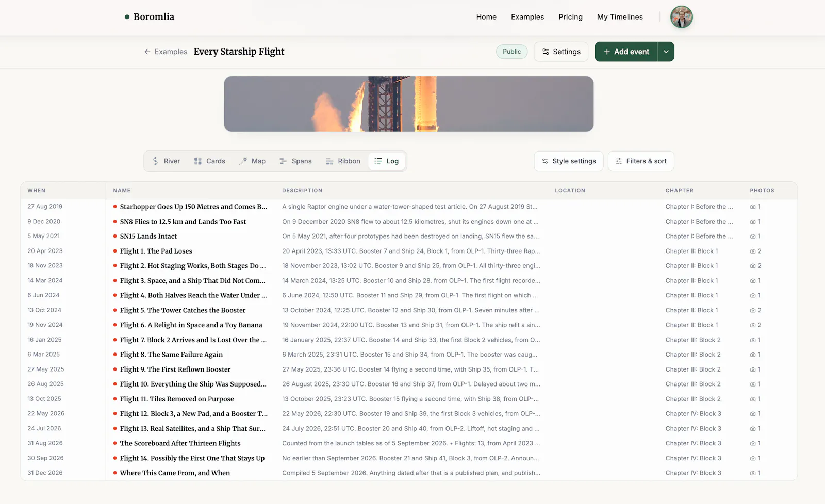Click the photo icon in Flight 6 row
The width and height of the screenshot is (825, 504).
pos(753,325)
